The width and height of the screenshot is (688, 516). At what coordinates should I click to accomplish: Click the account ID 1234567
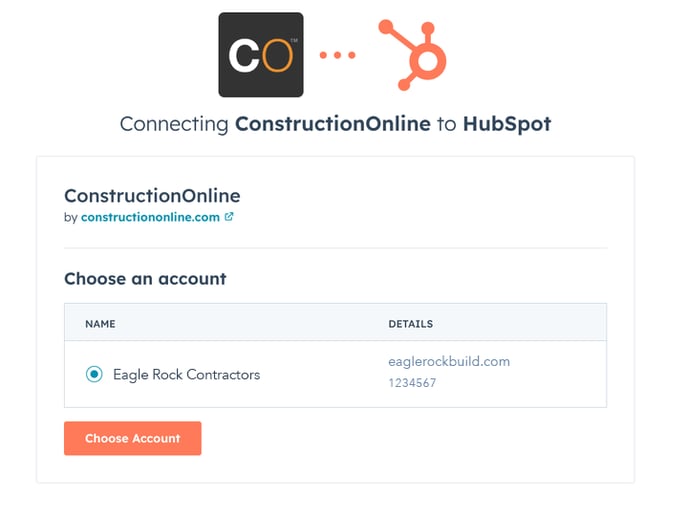pyautogui.click(x=412, y=383)
